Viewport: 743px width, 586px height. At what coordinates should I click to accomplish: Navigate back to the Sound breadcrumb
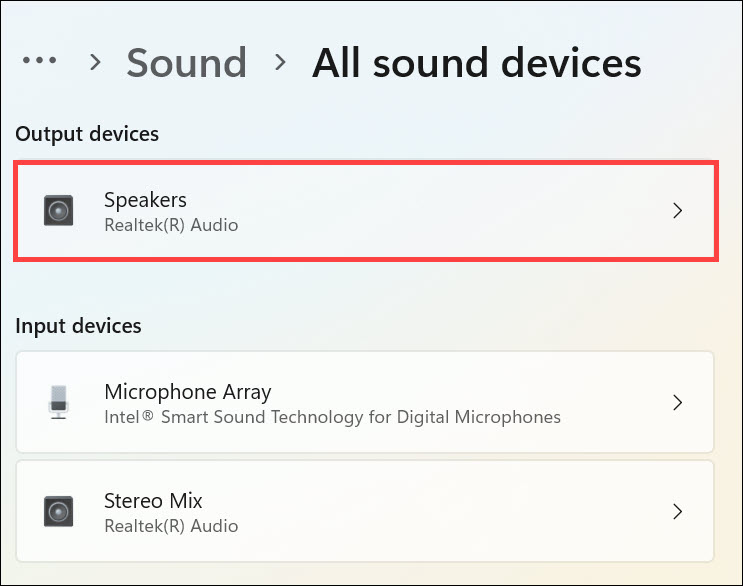186,63
